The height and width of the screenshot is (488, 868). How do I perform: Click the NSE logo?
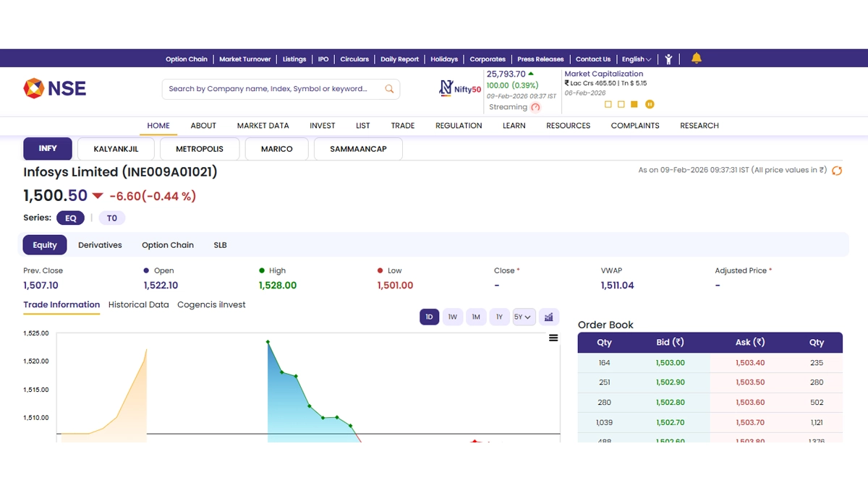pos(54,88)
